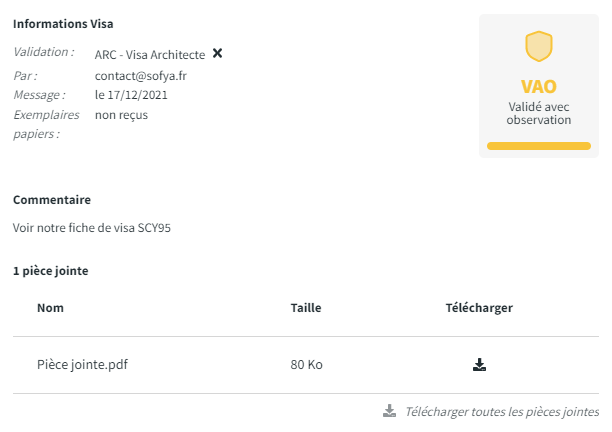Open the Pièce jointe.pdf file name
612x432 pixels.
pyautogui.click(x=82, y=365)
